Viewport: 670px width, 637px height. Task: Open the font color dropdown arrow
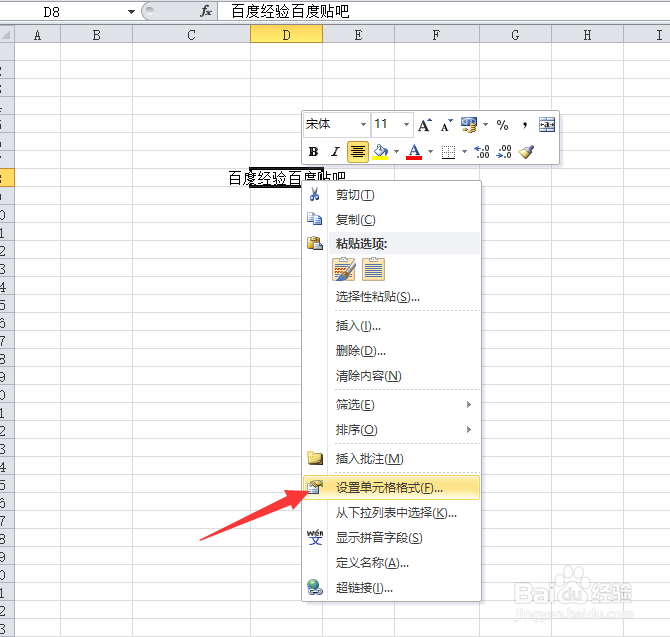tap(430, 152)
